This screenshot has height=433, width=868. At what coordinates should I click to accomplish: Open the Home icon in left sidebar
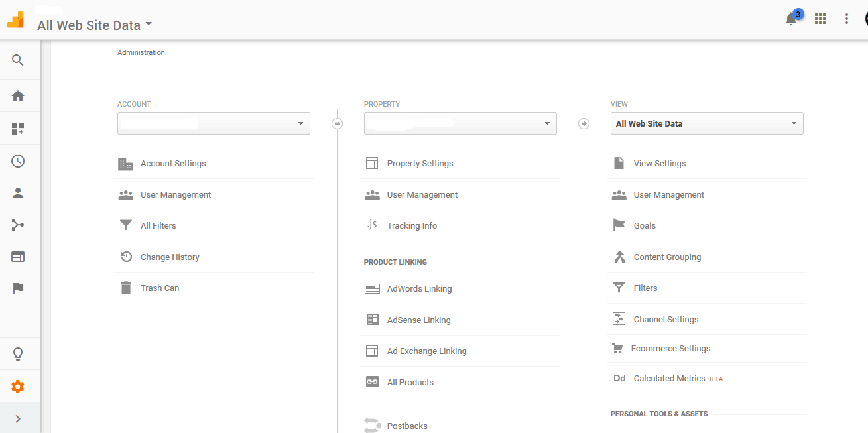[18, 96]
